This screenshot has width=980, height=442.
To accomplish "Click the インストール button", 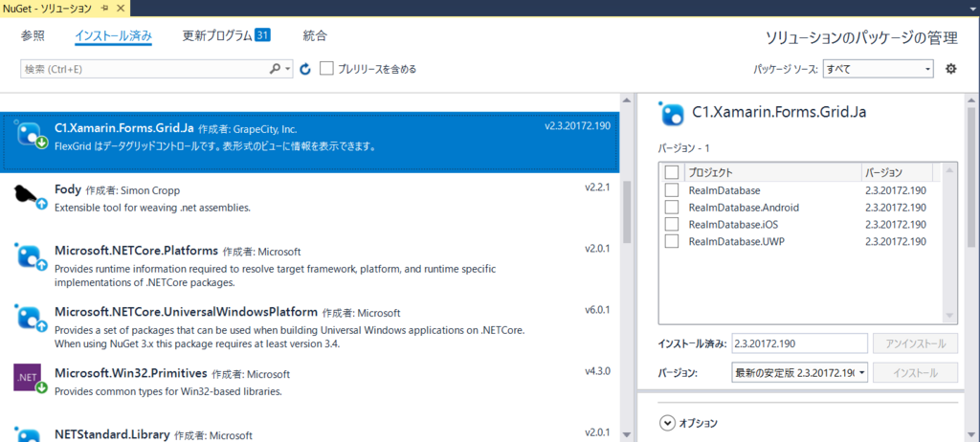I will point(915,372).
